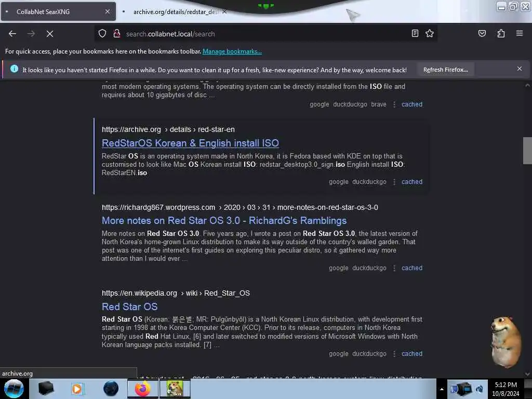Go back using the browser back arrow
The width and height of the screenshot is (532, 399).
tap(12, 34)
